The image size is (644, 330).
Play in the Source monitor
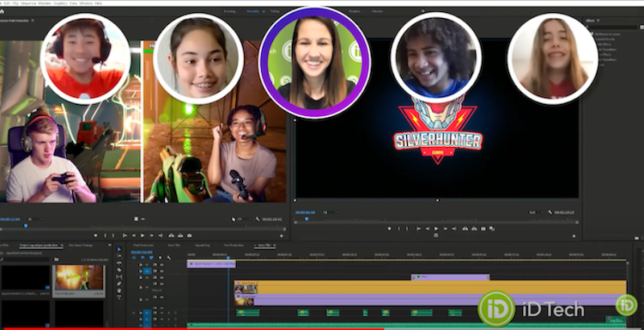142,235
